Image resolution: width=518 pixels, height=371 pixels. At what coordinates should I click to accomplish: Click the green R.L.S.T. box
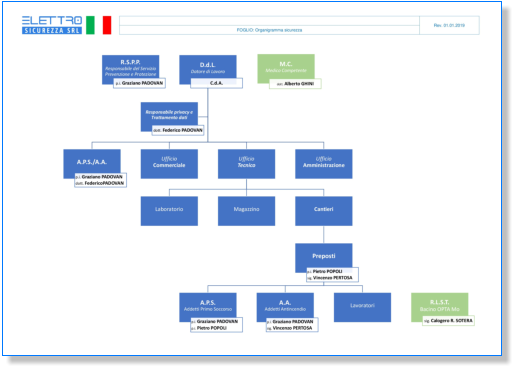coord(439,307)
